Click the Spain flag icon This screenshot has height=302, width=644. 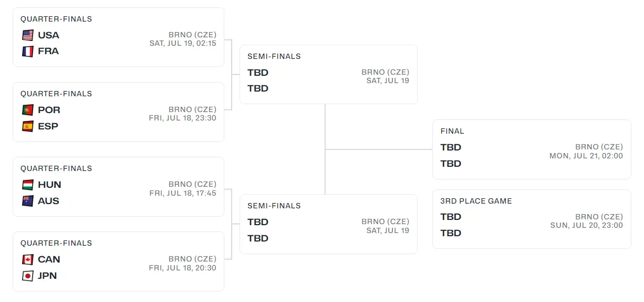[28, 126]
